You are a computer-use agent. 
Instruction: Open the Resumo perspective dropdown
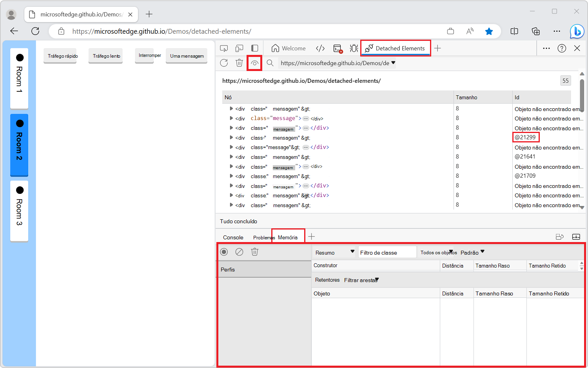click(335, 252)
